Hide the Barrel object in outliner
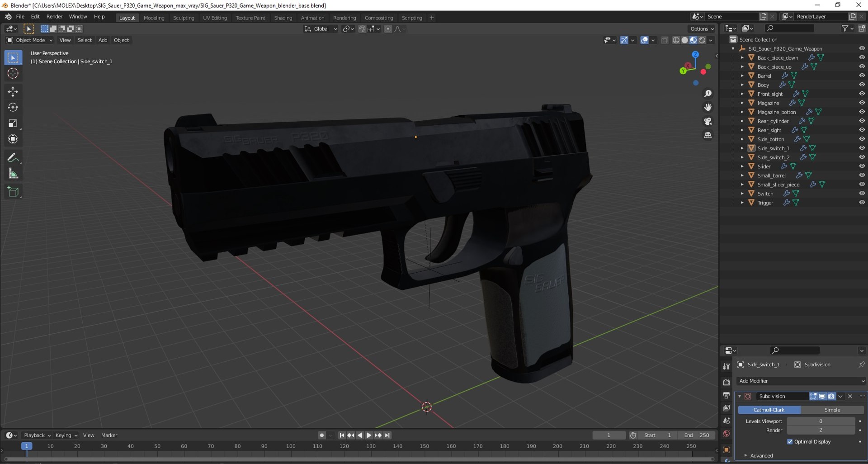The height and width of the screenshot is (464, 868). click(x=862, y=76)
